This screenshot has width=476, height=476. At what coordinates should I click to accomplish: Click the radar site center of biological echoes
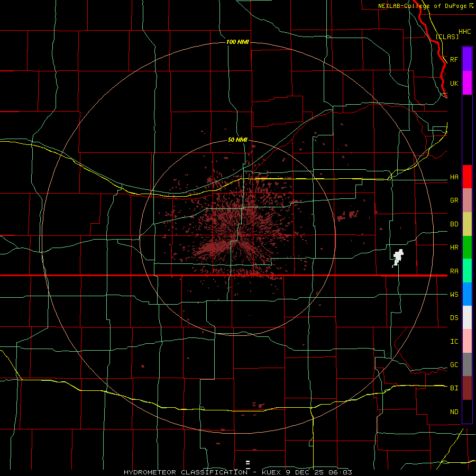tap(238, 235)
